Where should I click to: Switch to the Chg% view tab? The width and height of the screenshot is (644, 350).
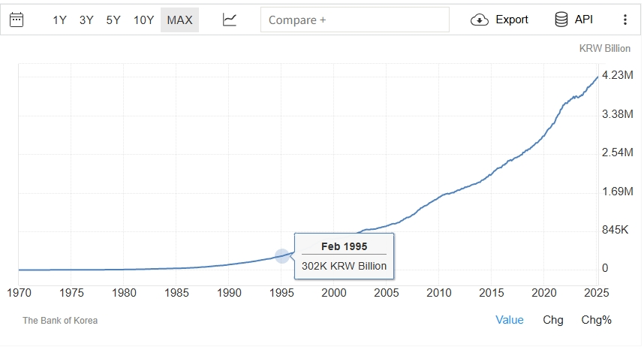[597, 320]
